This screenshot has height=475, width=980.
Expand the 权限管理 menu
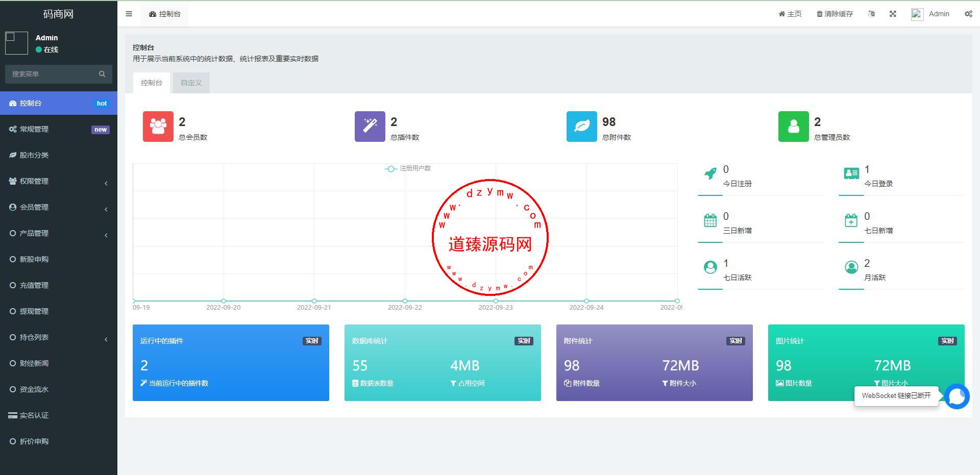[x=59, y=181]
